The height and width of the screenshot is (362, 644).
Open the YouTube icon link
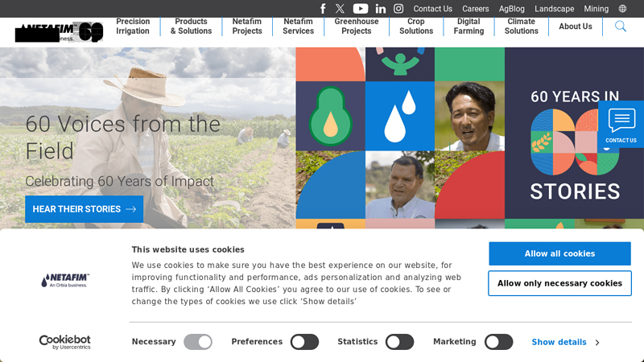(x=361, y=9)
